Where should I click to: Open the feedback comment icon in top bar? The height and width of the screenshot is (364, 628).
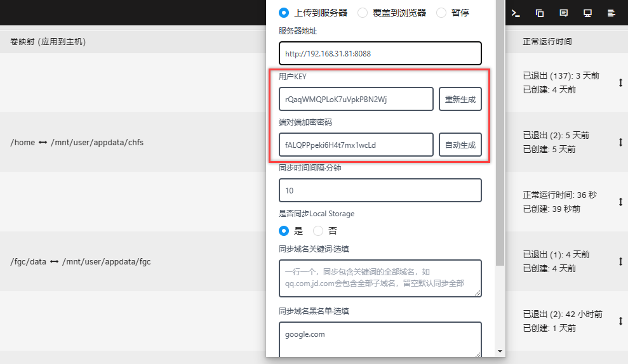click(x=563, y=13)
